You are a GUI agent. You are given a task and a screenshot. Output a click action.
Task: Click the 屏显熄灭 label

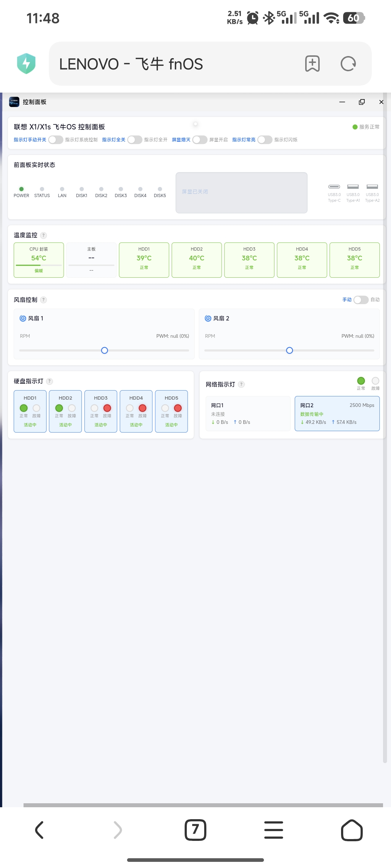[x=181, y=140]
